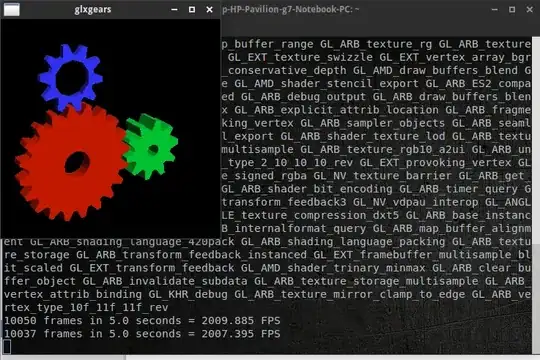540x360 pixels.
Task: Click "GL_ARB_timer_query" in terminal
Action: coord(458,189)
